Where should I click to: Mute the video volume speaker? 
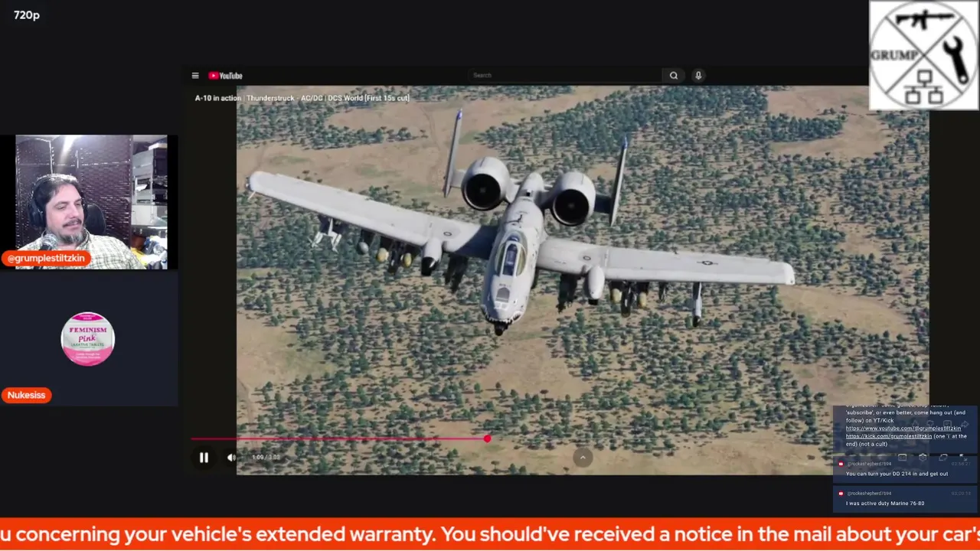click(231, 458)
